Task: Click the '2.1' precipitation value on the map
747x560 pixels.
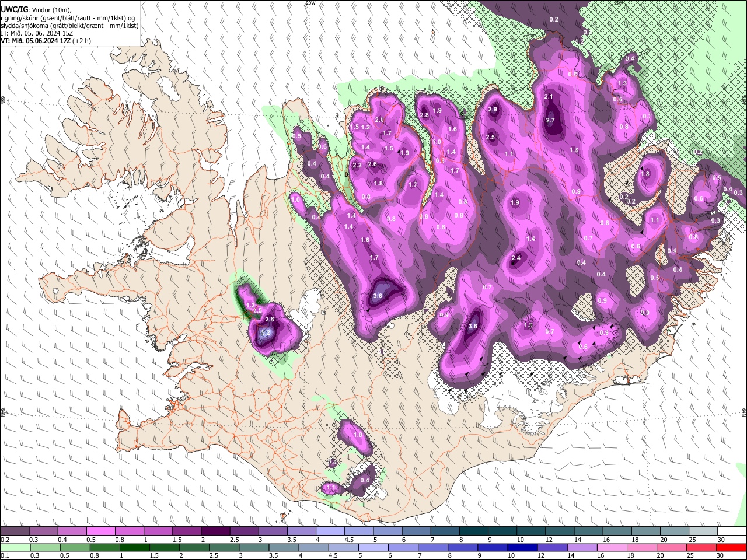Action: 548,96
